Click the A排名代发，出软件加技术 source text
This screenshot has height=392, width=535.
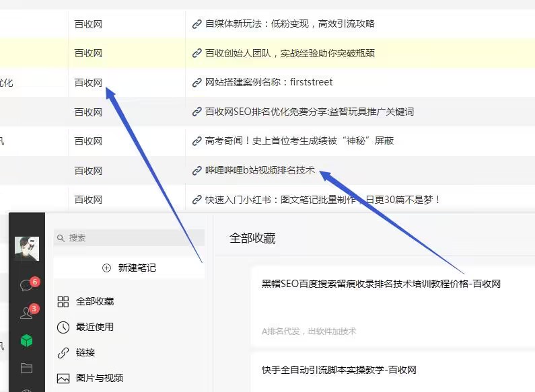[309, 331]
